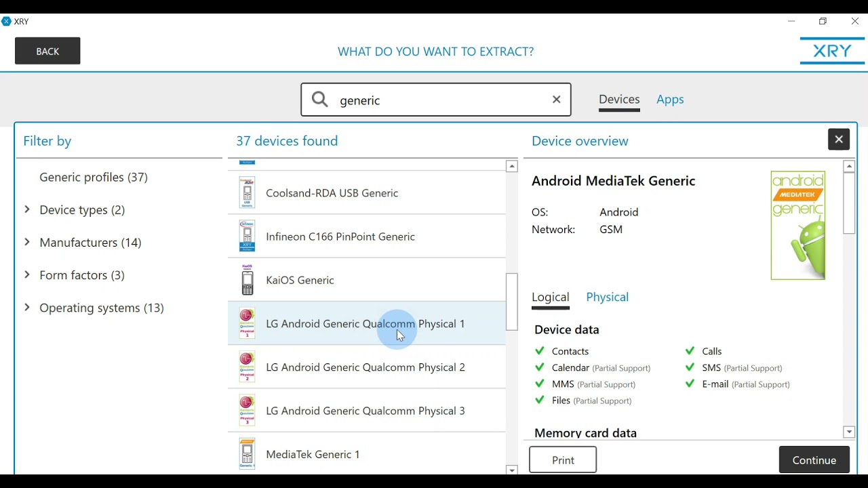Select Generic profiles (37) filter
868x488 pixels.
(94, 178)
